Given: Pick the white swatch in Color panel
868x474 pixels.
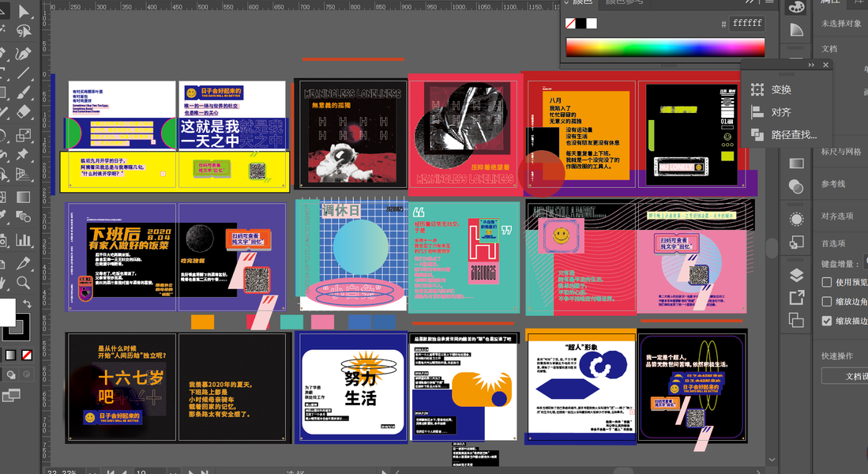Looking at the screenshot, I should pyautogui.click(x=592, y=23).
